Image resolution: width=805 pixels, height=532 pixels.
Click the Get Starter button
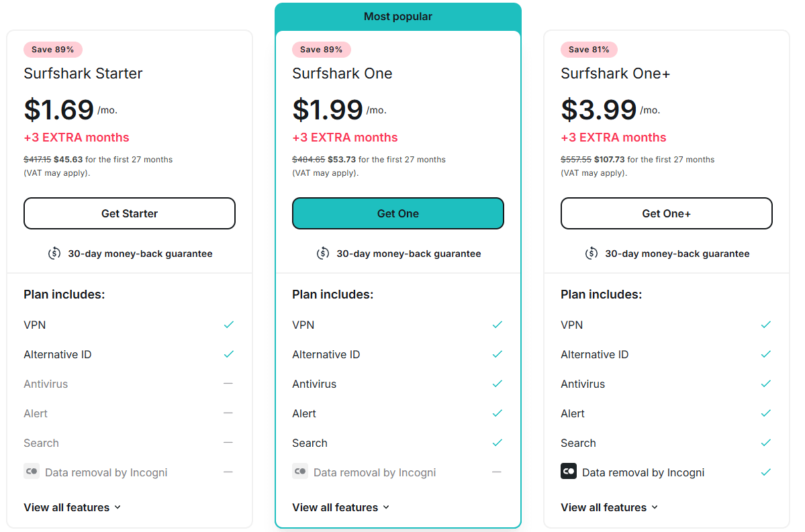130,213
